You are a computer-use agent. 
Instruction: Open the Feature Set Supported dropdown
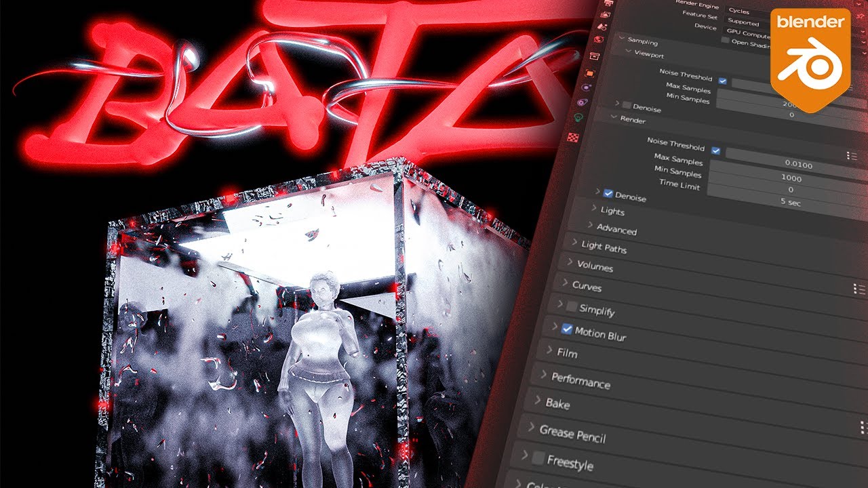pos(746,22)
